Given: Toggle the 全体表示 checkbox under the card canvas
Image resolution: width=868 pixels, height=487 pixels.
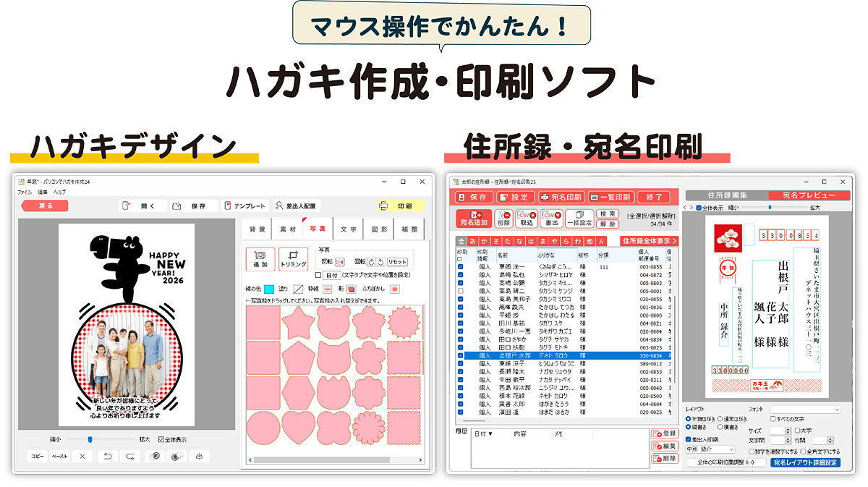Looking at the screenshot, I should [161, 439].
